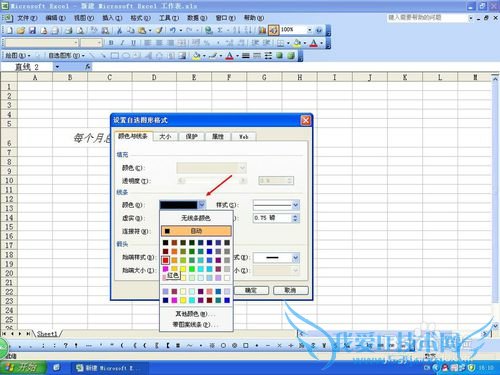
Task: Click the Save floppy disk icon
Action: [x=32, y=30]
